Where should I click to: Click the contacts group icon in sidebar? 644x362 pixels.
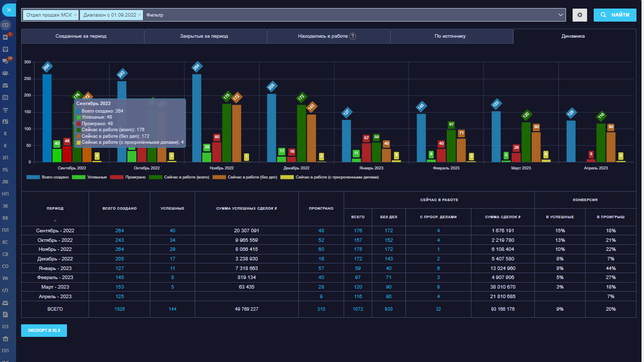pos(6,73)
